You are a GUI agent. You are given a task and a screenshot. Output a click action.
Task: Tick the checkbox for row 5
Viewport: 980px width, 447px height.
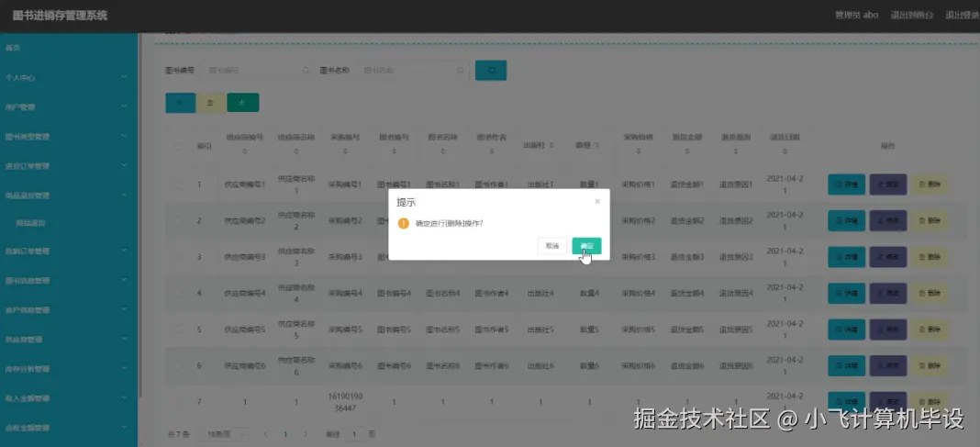[x=178, y=330]
